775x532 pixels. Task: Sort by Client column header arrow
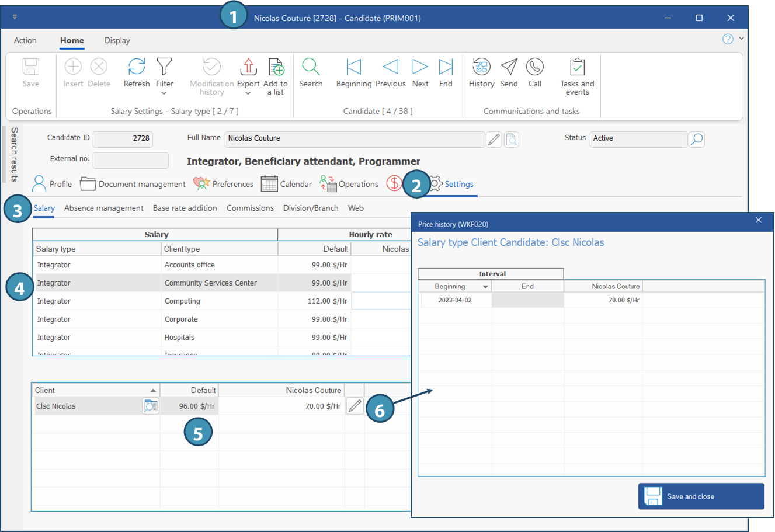point(153,391)
